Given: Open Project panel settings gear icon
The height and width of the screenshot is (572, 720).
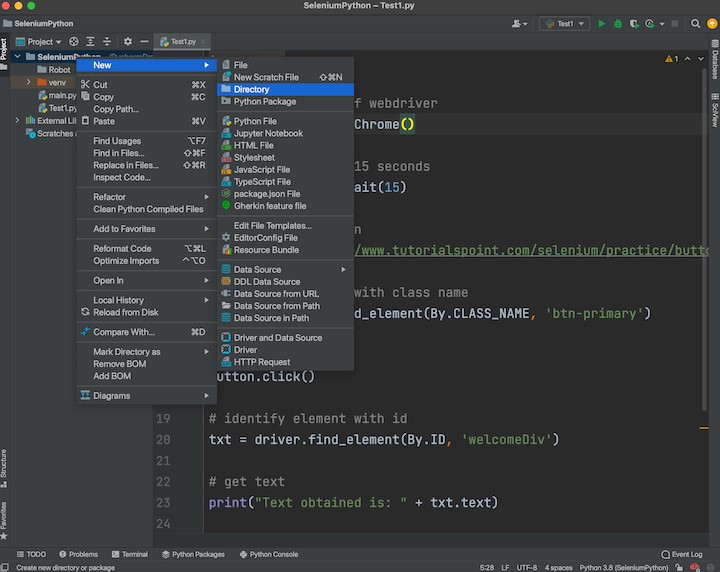Looking at the screenshot, I should coord(128,42).
